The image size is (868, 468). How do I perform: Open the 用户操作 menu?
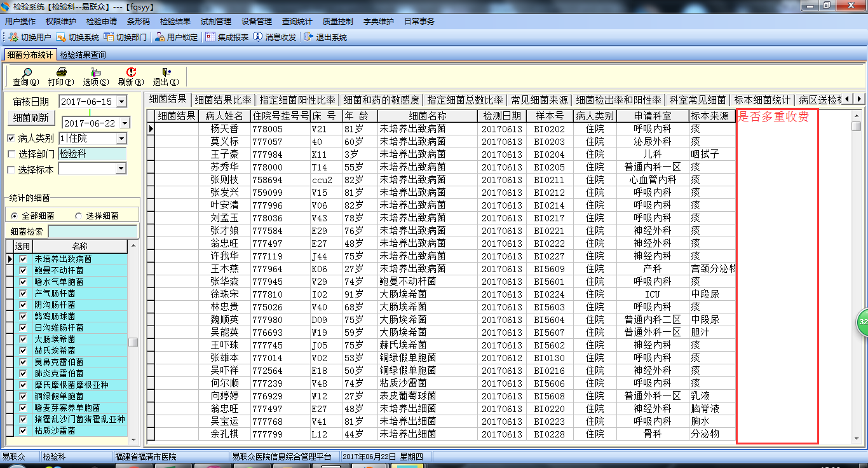pos(20,21)
